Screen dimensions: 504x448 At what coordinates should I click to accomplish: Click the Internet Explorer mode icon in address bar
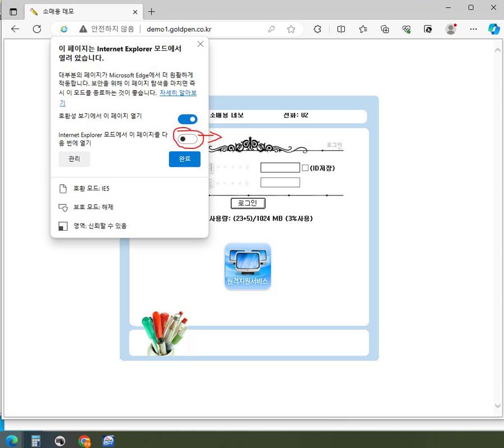pos(64,29)
